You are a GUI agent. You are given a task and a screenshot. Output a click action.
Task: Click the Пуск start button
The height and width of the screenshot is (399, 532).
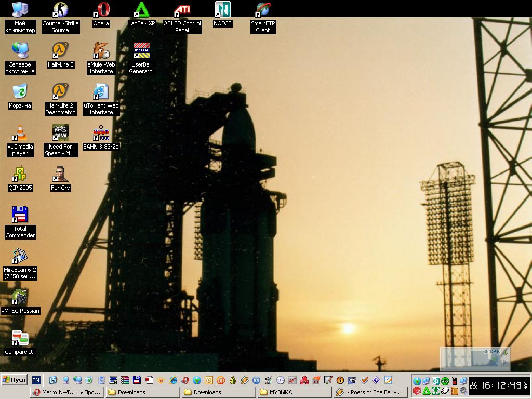(x=15, y=380)
